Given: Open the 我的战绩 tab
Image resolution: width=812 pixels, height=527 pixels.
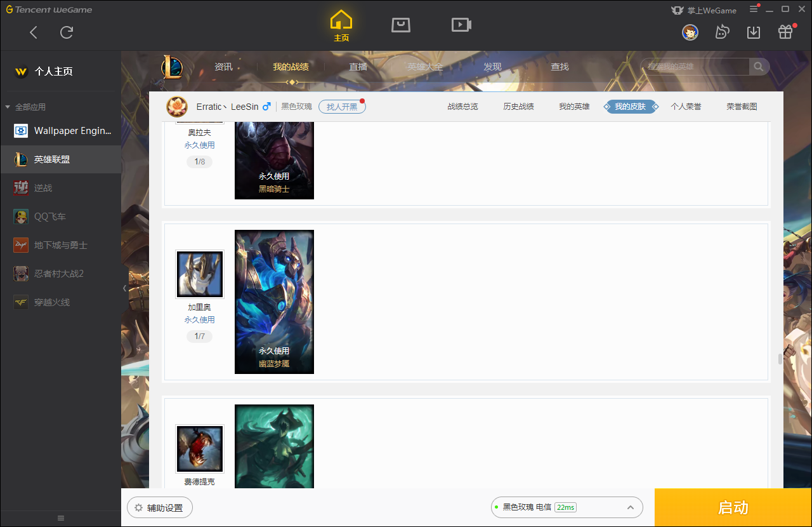Looking at the screenshot, I should click(x=291, y=67).
